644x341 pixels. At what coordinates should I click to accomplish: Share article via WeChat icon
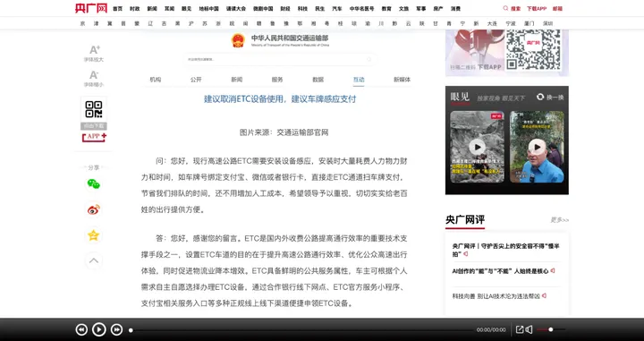[94, 184]
